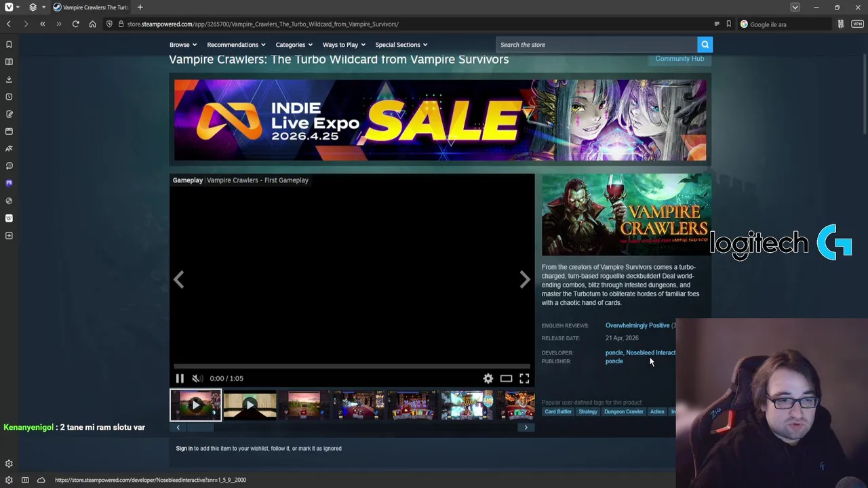Open the extensions icon beside VPN
The height and width of the screenshot is (488, 868).
pos(841,24)
